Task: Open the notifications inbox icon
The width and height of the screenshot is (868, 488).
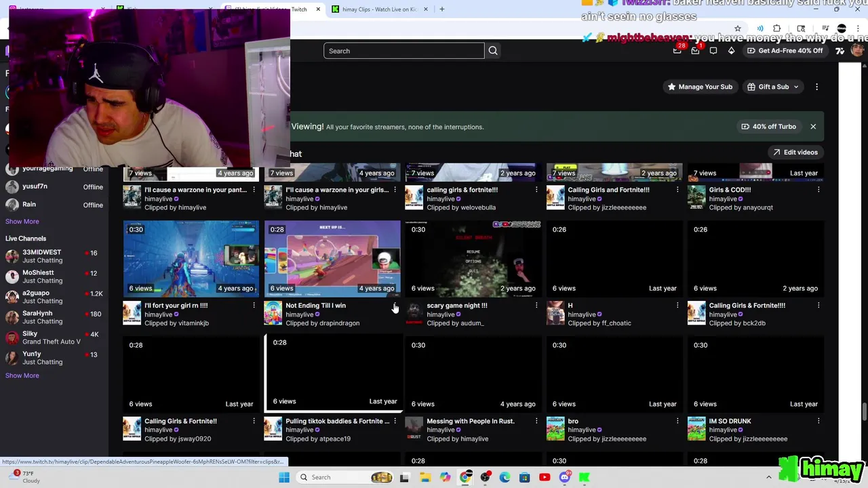Action: click(695, 51)
